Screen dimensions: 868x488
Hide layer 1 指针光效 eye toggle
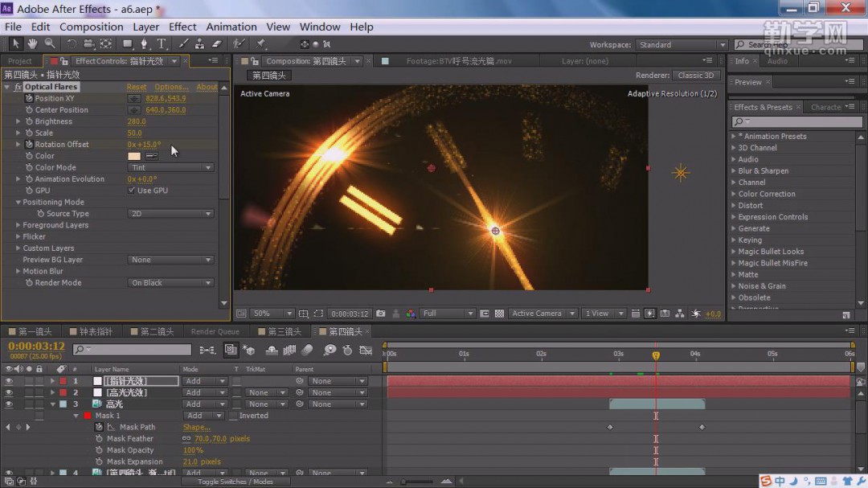click(8, 381)
